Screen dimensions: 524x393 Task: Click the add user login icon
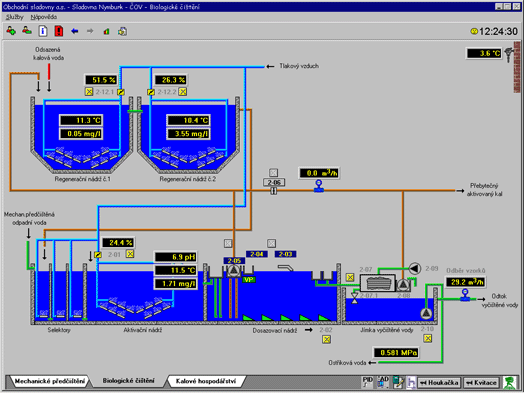coord(11,31)
